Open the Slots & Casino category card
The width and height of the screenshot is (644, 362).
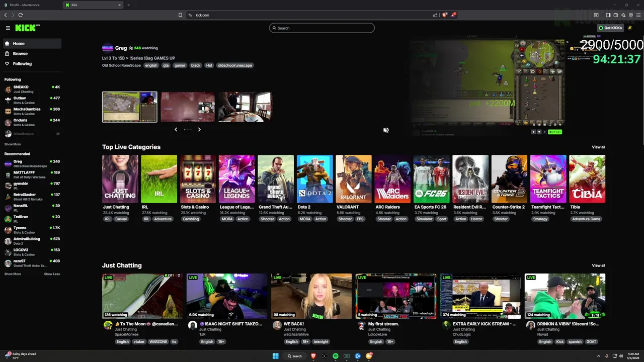point(198,179)
